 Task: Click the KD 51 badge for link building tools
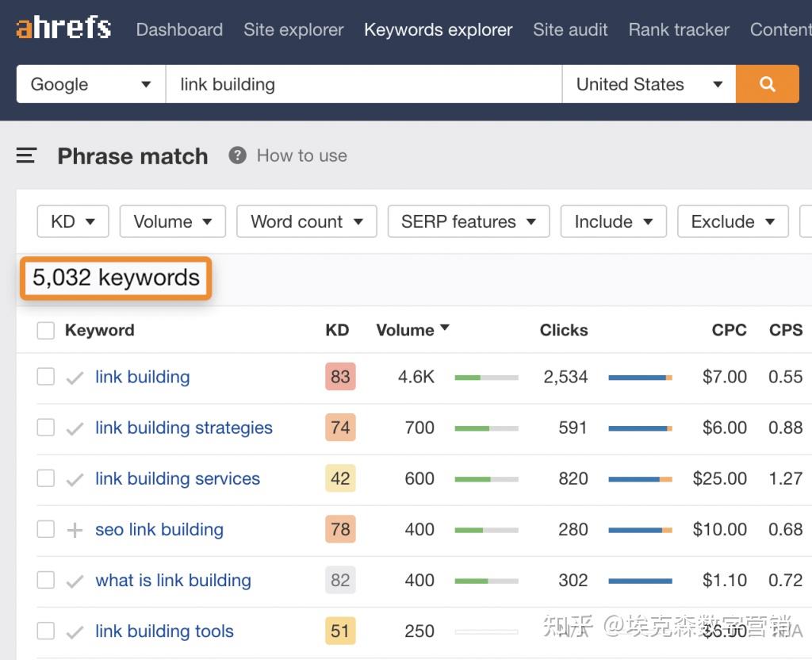pyautogui.click(x=340, y=631)
